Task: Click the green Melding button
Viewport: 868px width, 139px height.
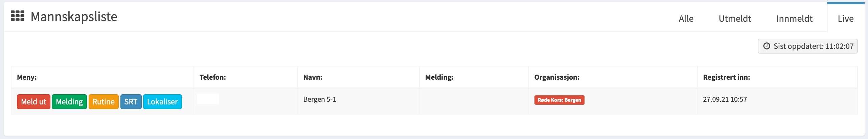Action: (69, 102)
